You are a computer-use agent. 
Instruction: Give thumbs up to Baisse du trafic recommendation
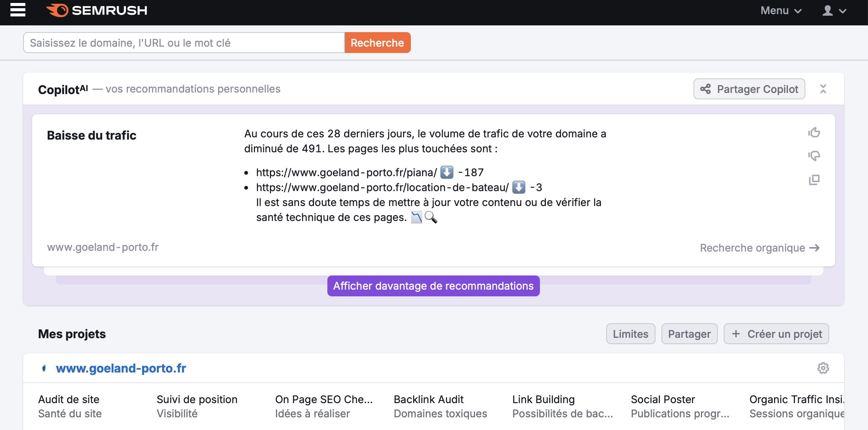click(814, 133)
